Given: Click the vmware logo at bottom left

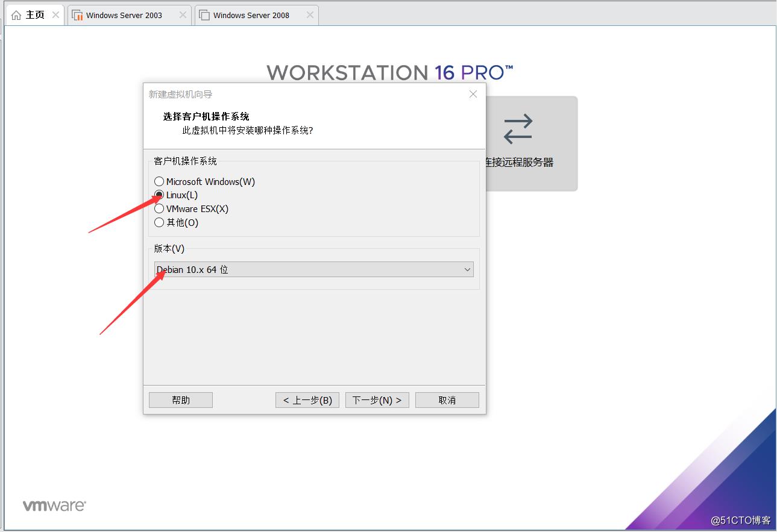Looking at the screenshot, I should coord(54,505).
